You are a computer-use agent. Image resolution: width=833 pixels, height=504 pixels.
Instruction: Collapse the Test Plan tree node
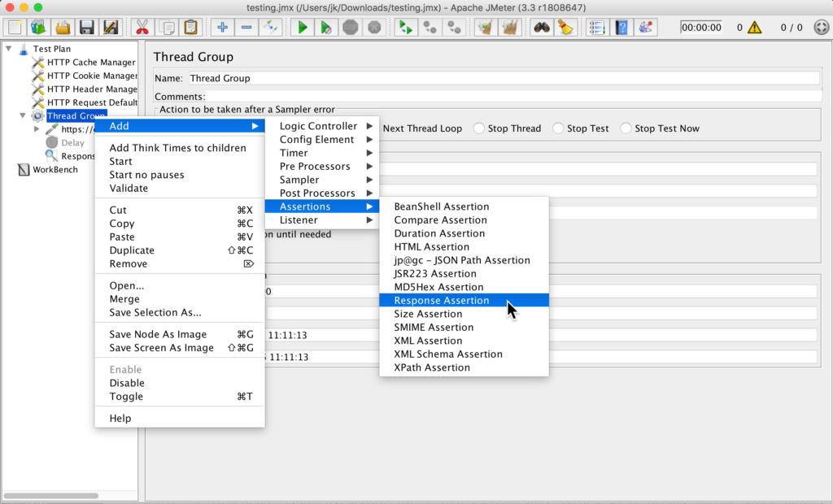(x=9, y=49)
